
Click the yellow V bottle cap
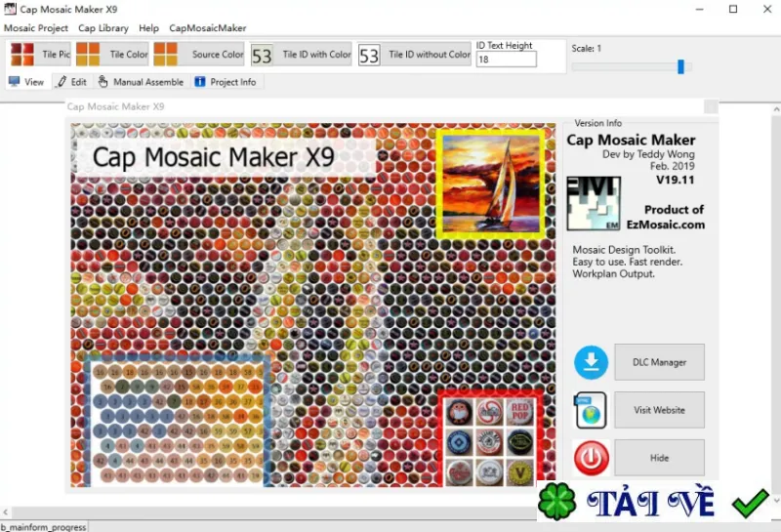[520, 472]
